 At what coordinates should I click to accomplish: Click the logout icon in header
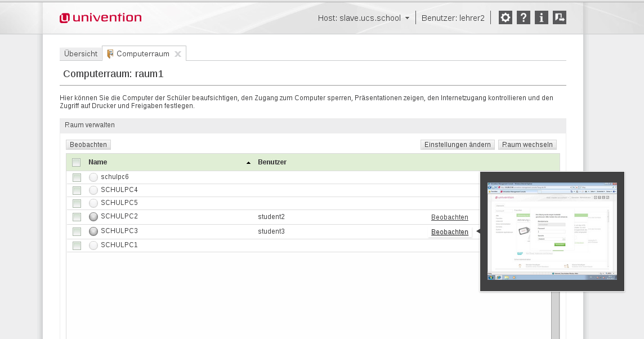tap(560, 17)
